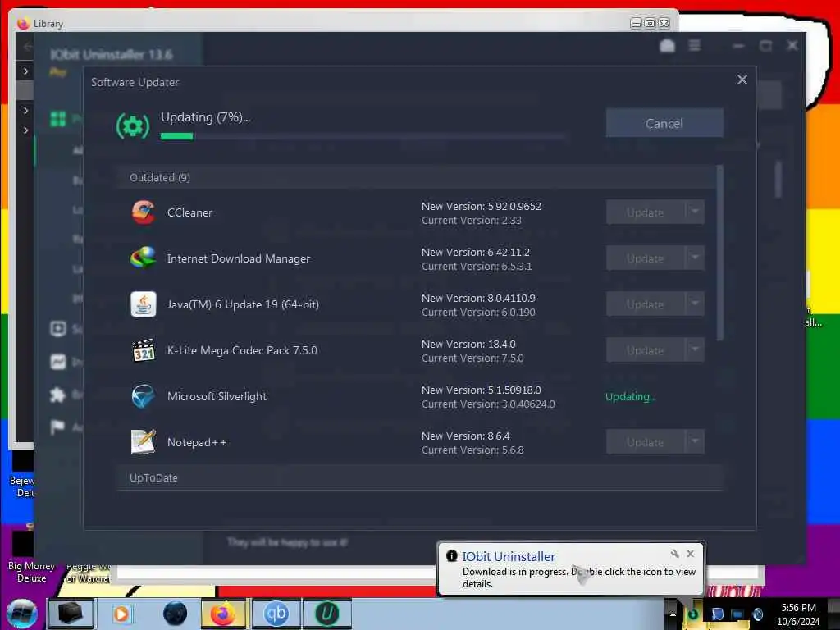This screenshot has width=840, height=630.
Task: Open the dropdown arrow beside K-Lite's Update button
Action: click(x=695, y=350)
